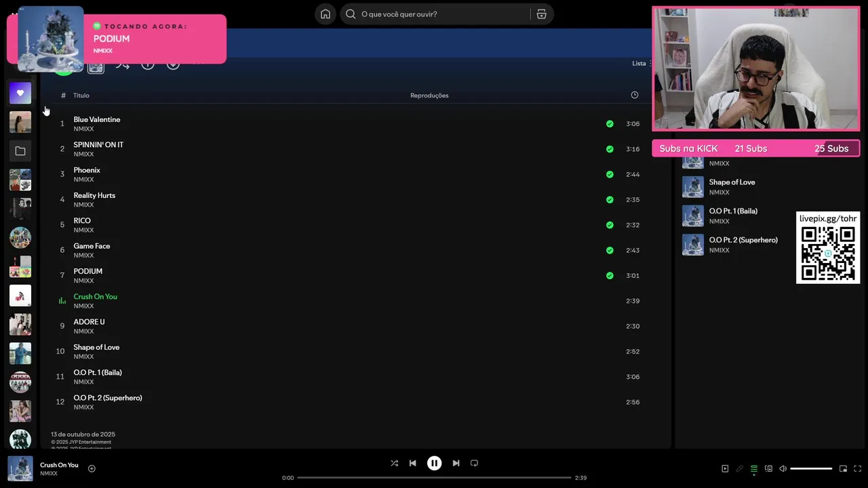Click O.O Pt. 2 (Superhero) cover in queue
Viewport: 868px width, 488px height.
click(x=693, y=245)
